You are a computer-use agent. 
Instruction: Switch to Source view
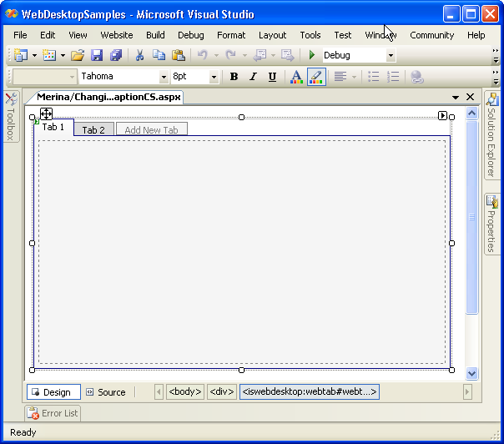(x=106, y=392)
